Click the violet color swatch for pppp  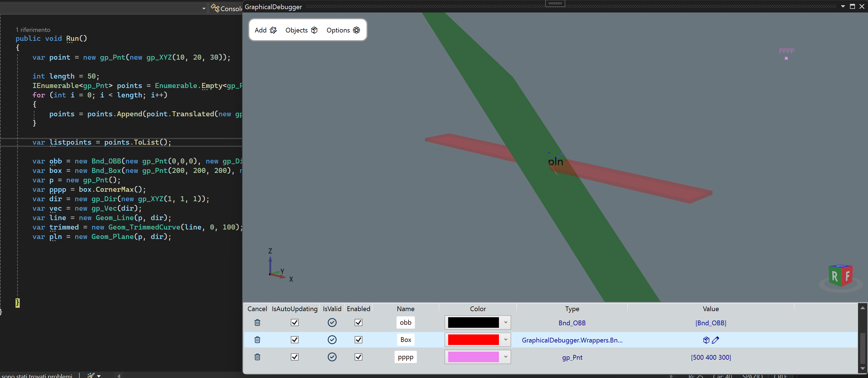click(x=473, y=357)
